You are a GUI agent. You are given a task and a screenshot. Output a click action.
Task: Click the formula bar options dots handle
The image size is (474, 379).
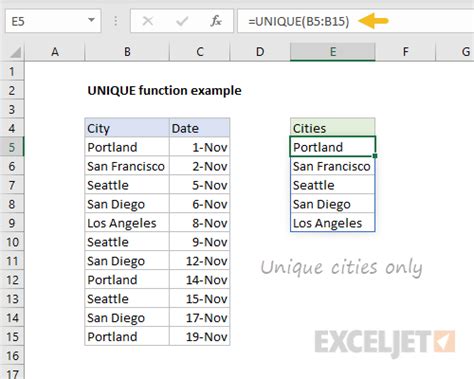(x=115, y=21)
